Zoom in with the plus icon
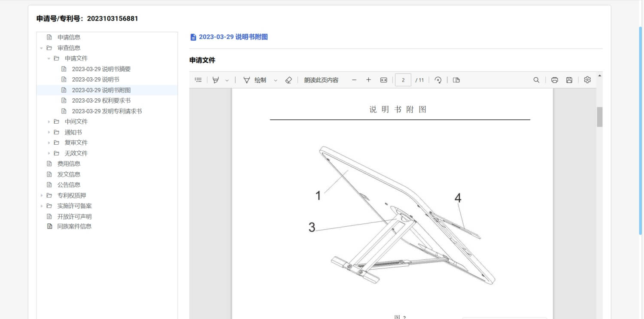This screenshot has height=319, width=644. [x=368, y=80]
